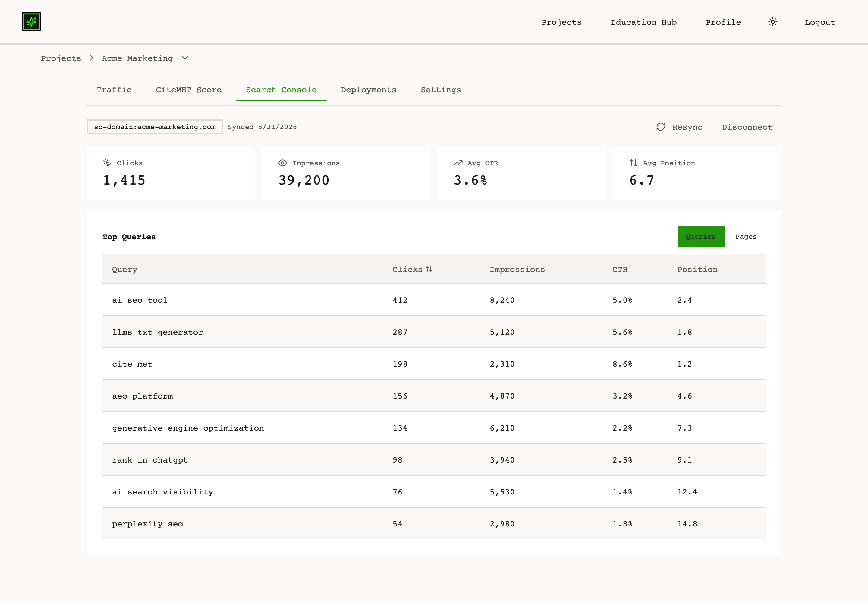
Task: Click the CTR column header
Action: click(x=620, y=270)
